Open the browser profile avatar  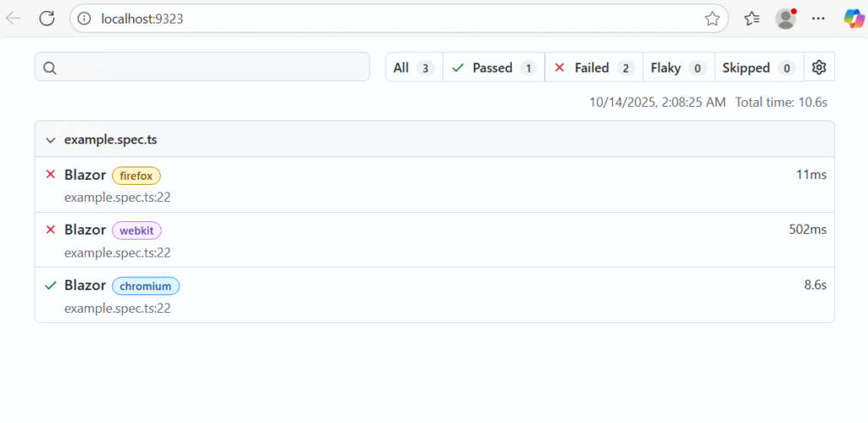click(x=786, y=18)
